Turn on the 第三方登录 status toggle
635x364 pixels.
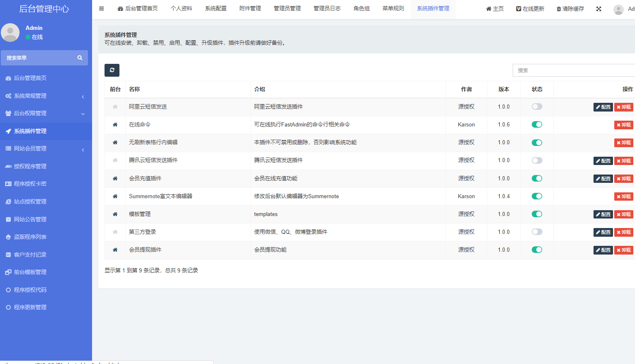pos(537,232)
